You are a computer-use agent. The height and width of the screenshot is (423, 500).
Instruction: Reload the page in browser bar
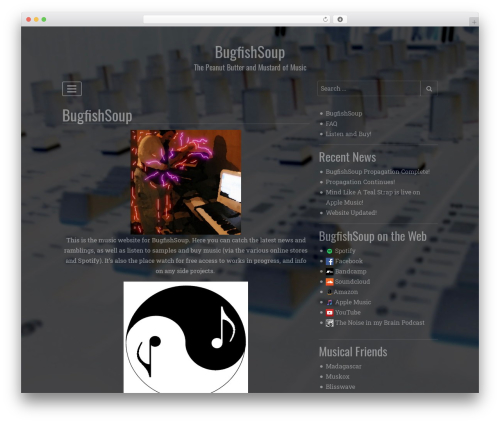pos(325,19)
